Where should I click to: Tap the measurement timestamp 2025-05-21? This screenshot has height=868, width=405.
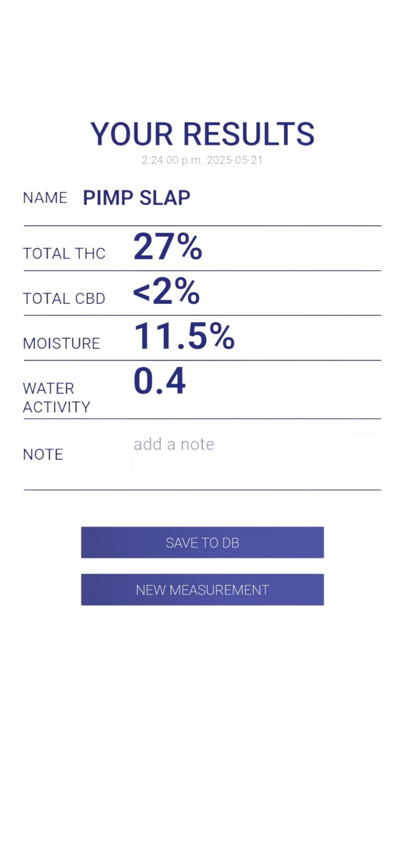tap(235, 160)
